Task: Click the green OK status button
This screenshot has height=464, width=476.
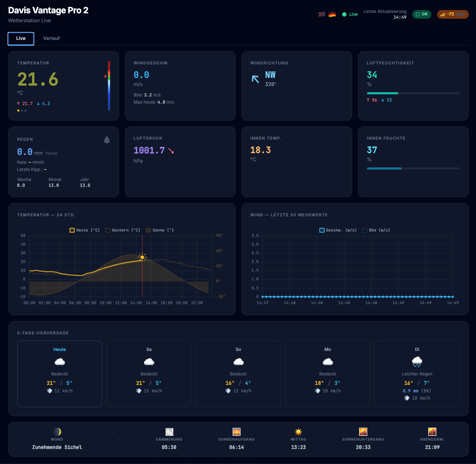Action: tap(422, 14)
